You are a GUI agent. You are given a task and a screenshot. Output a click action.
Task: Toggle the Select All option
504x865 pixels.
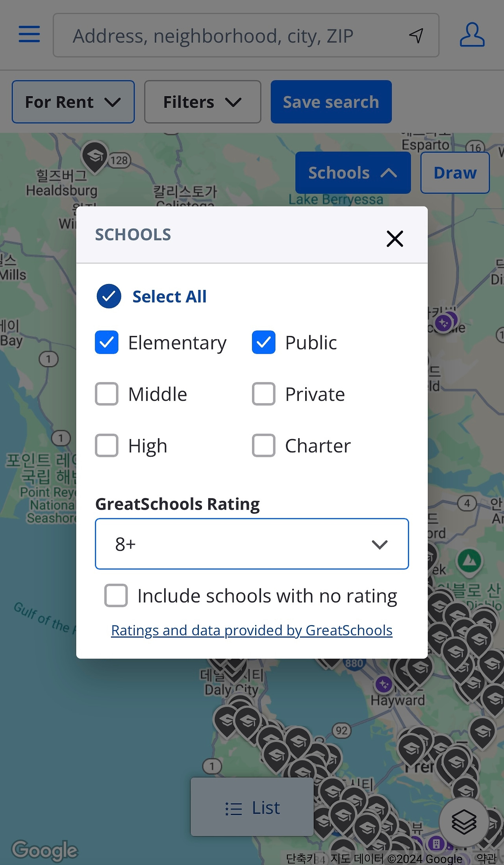[x=109, y=296]
